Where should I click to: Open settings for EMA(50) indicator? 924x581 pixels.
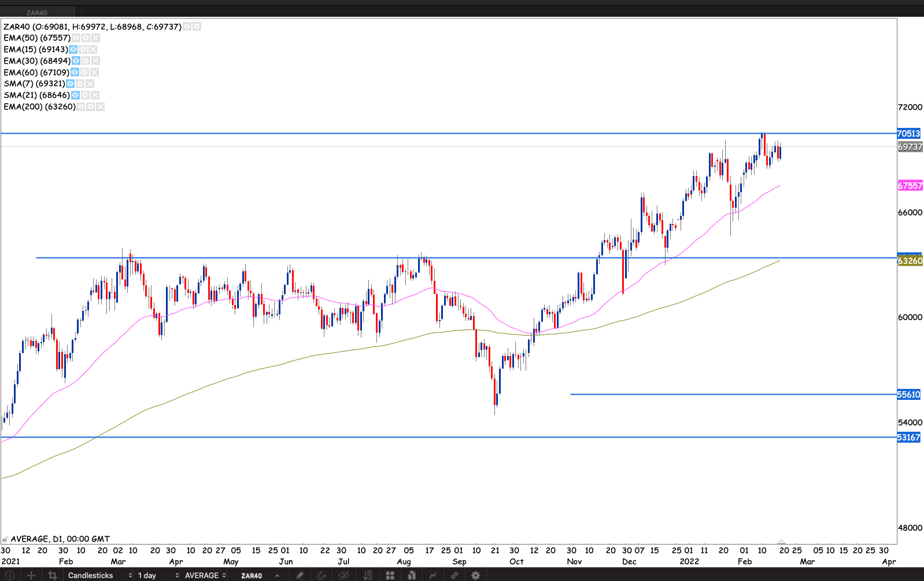tap(86, 38)
